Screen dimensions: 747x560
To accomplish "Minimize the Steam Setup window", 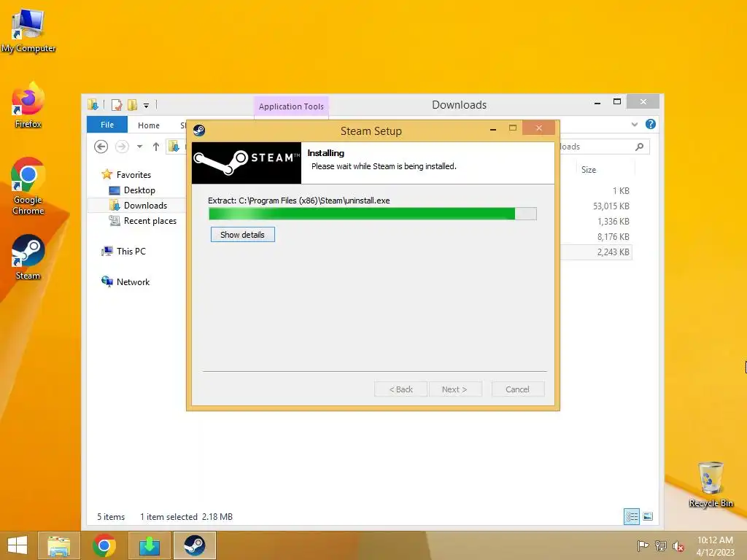I will pos(493,128).
